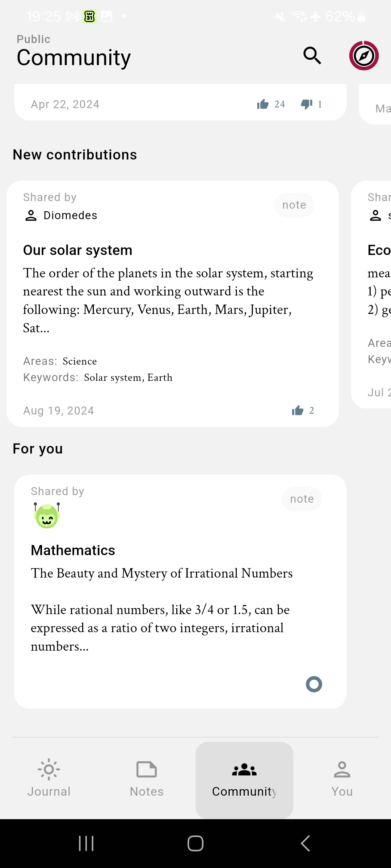The width and height of the screenshot is (391, 868).
Task: Tap Android home navigation button
Action: click(x=195, y=843)
